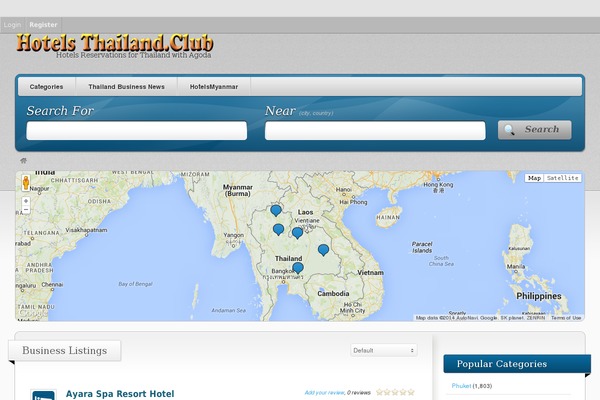Screen dimensions: 600x400
Task: Click Add your review link
Action: (x=324, y=392)
